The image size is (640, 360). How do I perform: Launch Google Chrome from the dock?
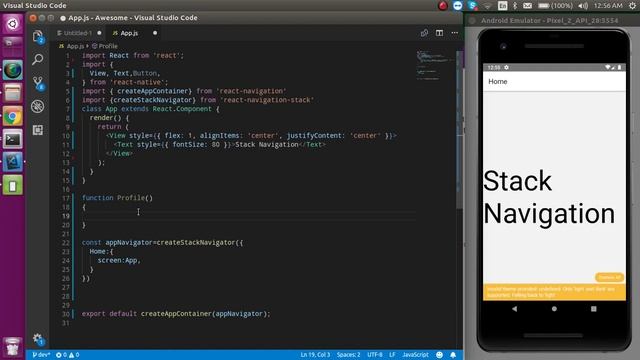click(x=13, y=117)
